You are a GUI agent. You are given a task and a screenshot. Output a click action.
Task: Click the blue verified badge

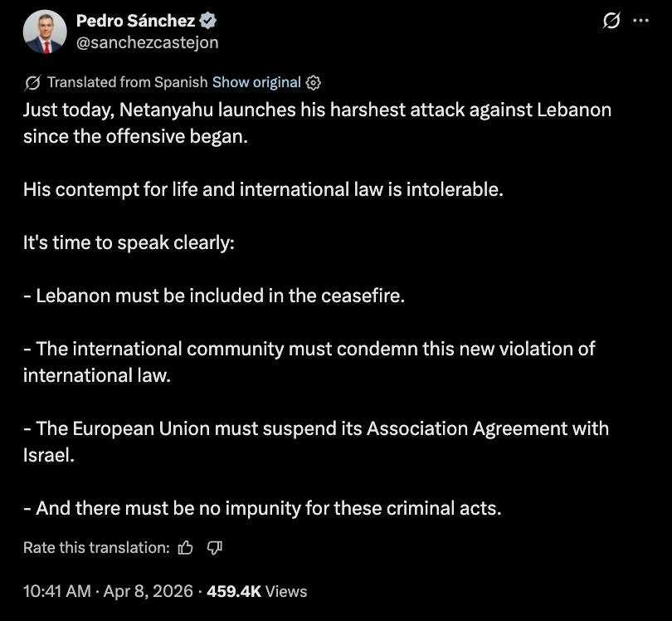pyautogui.click(x=212, y=22)
